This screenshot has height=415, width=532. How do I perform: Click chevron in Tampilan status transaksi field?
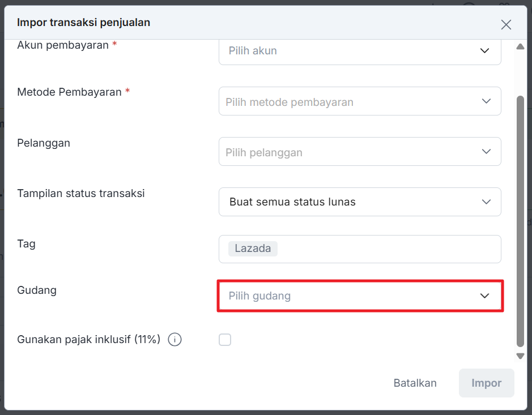(x=486, y=202)
